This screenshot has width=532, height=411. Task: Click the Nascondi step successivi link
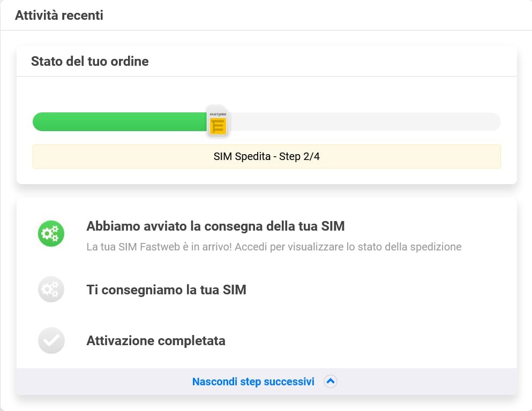253,382
